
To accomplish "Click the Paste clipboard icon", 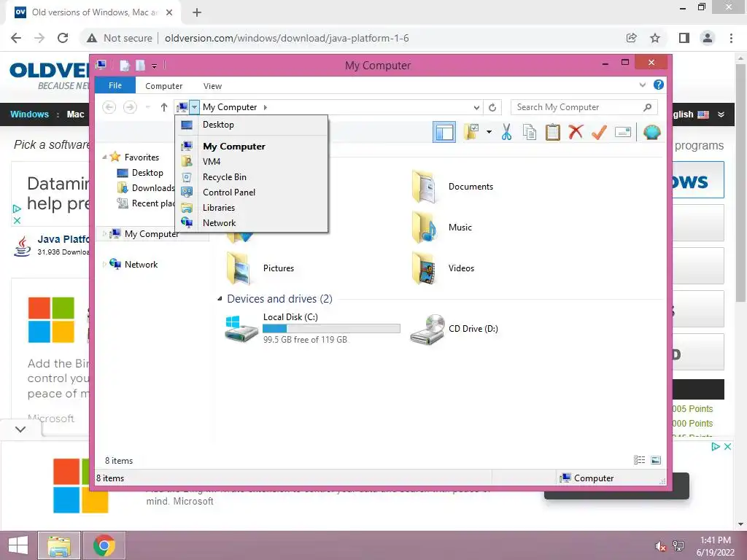I will (553, 132).
